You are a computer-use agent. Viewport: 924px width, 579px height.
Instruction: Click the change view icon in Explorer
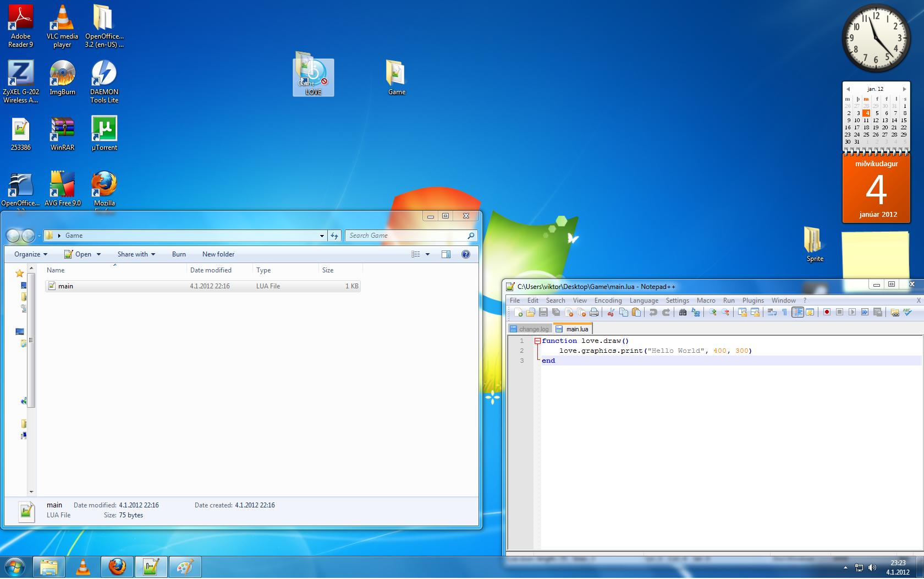click(x=416, y=254)
